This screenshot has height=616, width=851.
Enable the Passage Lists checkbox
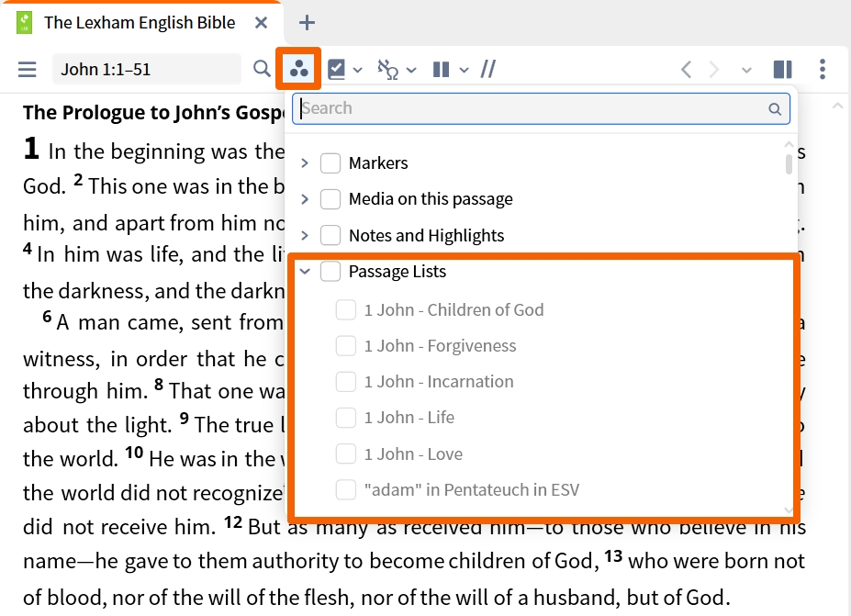pyautogui.click(x=330, y=271)
